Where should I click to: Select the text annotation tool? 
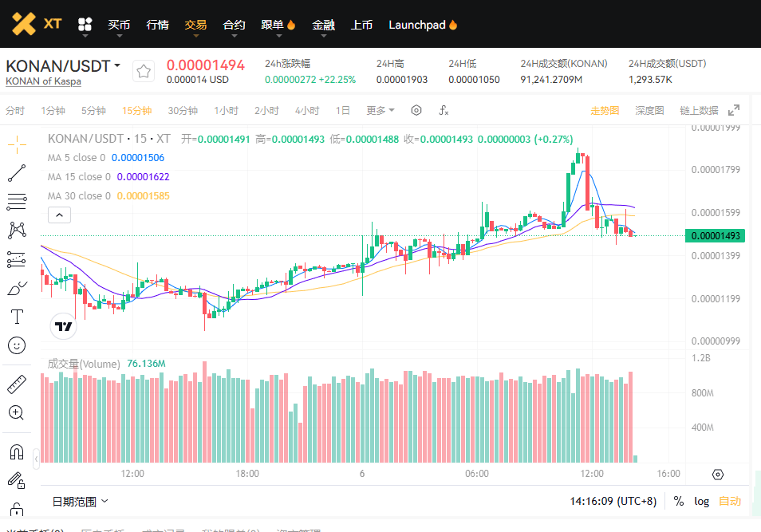tap(17, 317)
